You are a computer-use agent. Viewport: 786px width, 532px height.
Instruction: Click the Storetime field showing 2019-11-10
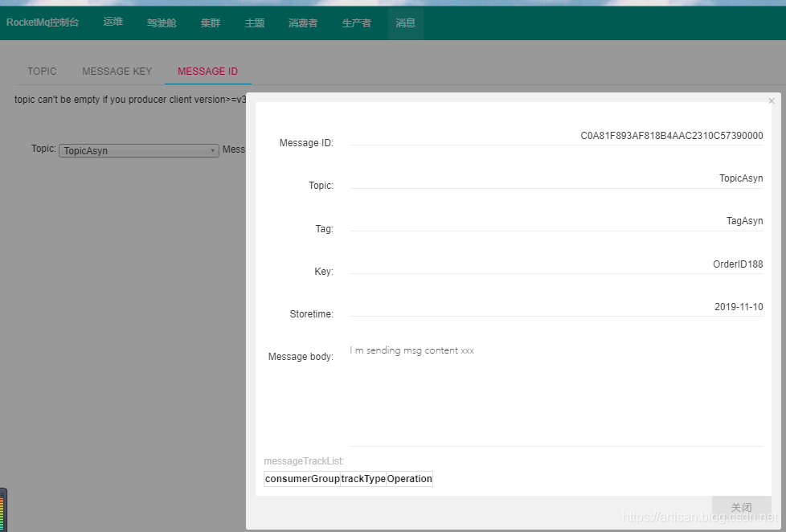pos(556,307)
